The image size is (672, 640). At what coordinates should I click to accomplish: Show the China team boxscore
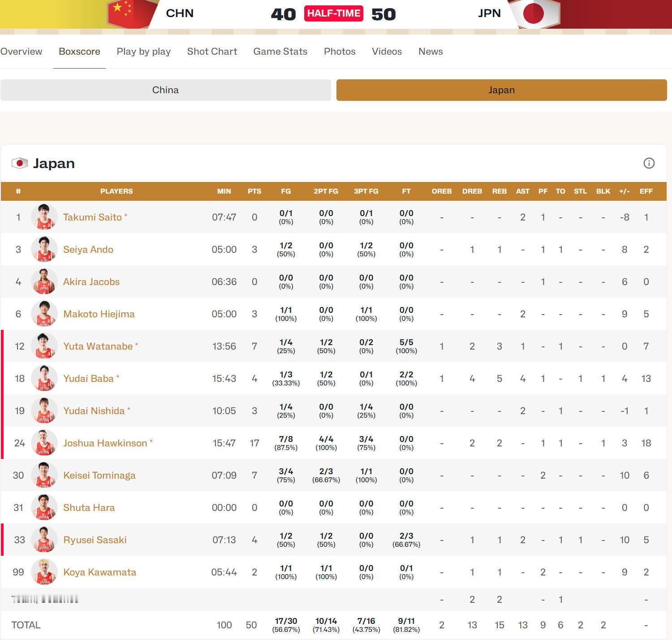pyautogui.click(x=165, y=90)
